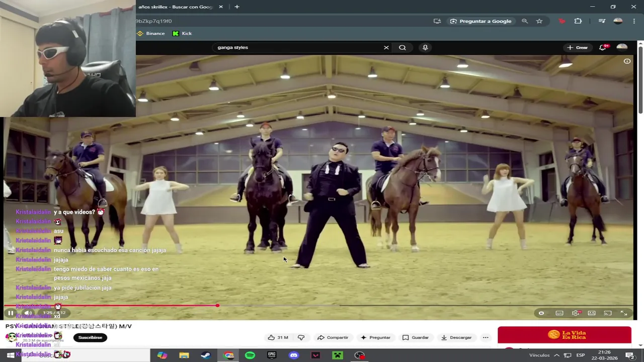
Task: Open Chrome three-dot menu
Action: pos(634,21)
